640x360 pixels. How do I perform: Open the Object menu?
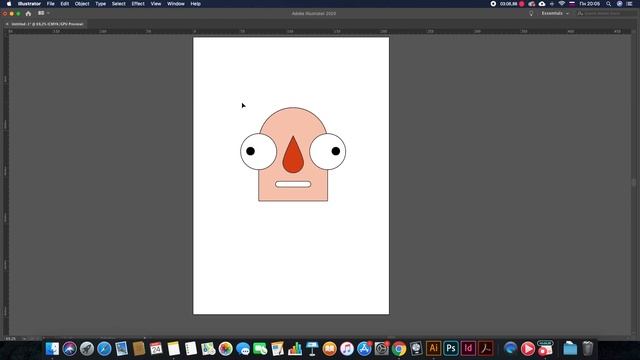click(x=82, y=4)
